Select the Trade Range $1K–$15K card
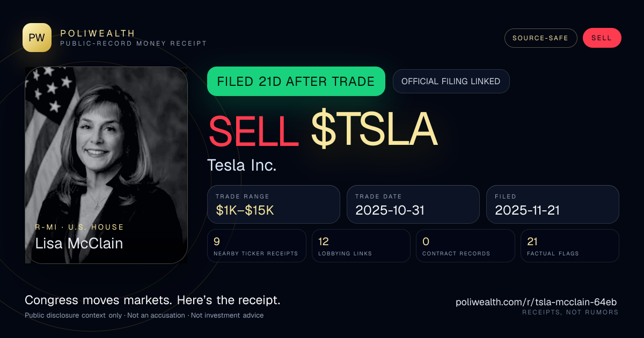The image size is (644, 338). (x=274, y=204)
